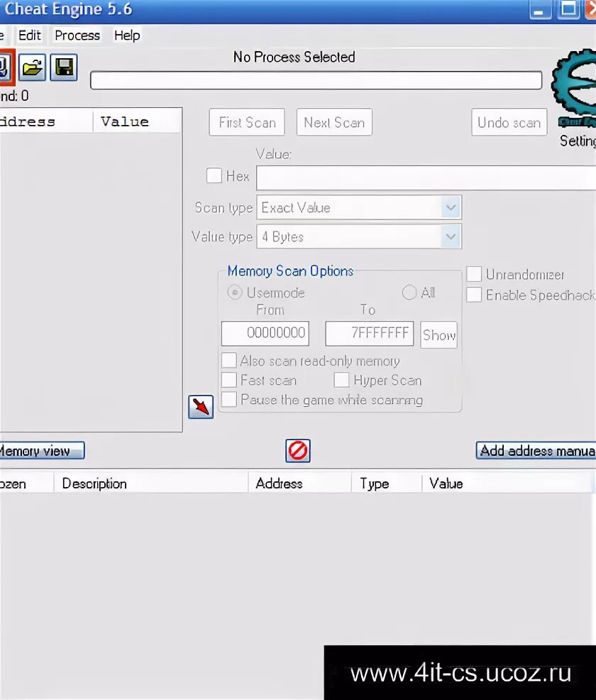
Task: Check Enable Speedhack
Action: [x=474, y=295]
